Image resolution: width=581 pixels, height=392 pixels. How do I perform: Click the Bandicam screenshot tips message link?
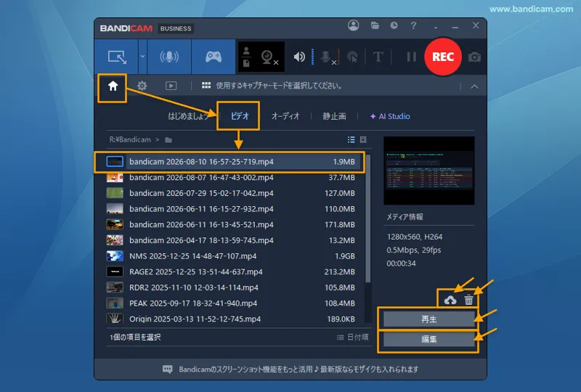point(298,369)
